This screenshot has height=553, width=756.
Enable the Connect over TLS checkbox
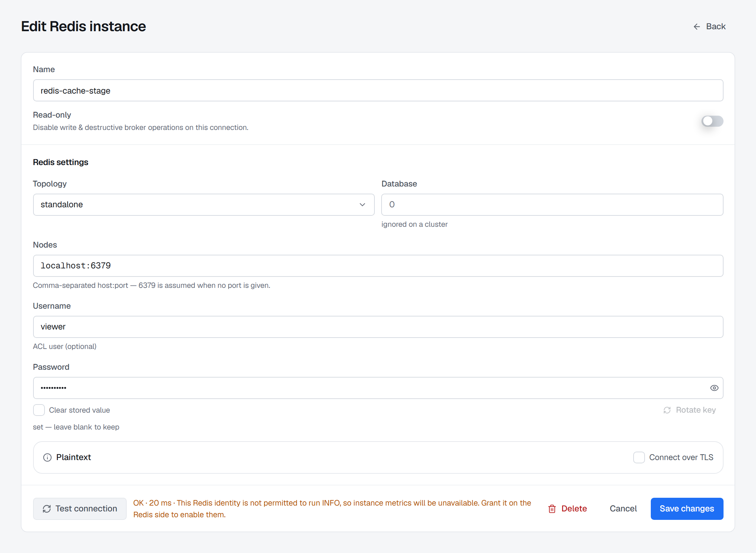pyautogui.click(x=639, y=457)
